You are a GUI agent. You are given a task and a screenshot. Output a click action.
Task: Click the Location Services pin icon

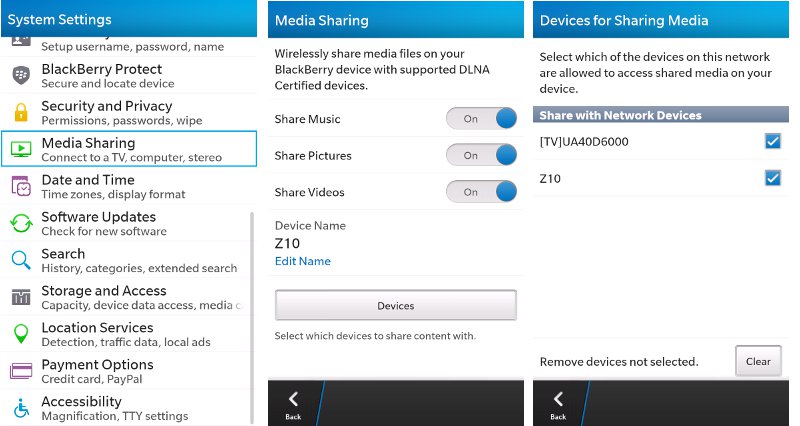(21, 334)
